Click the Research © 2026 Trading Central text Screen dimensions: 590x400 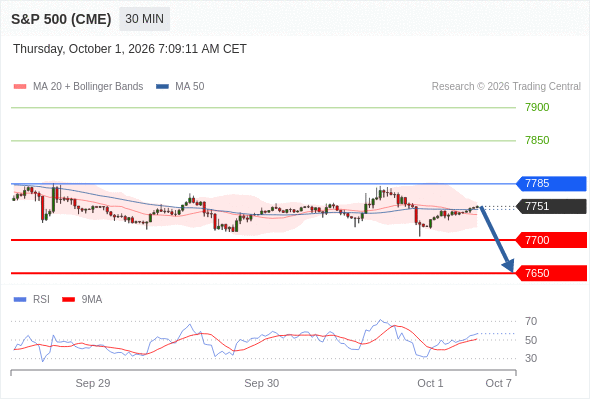tap(506, 87)
